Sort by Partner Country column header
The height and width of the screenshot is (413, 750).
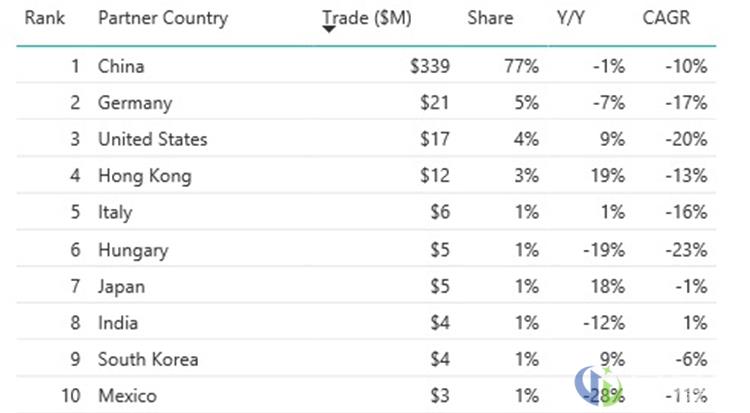163,18
